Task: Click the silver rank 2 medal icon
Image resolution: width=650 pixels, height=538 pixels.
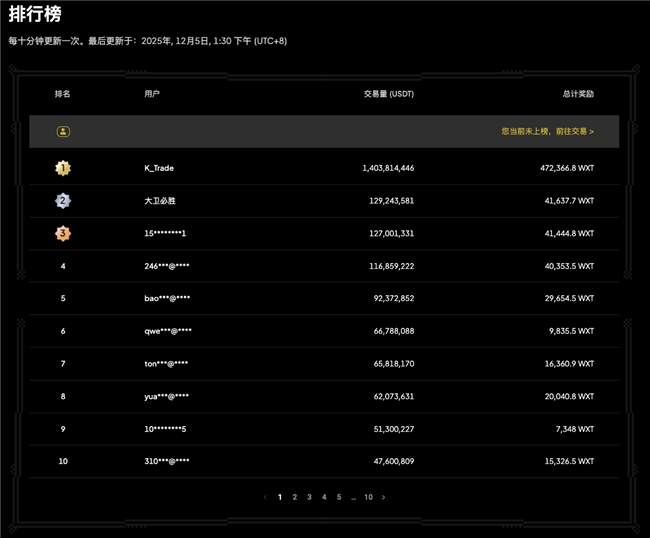Action: (x=63, y=201)
